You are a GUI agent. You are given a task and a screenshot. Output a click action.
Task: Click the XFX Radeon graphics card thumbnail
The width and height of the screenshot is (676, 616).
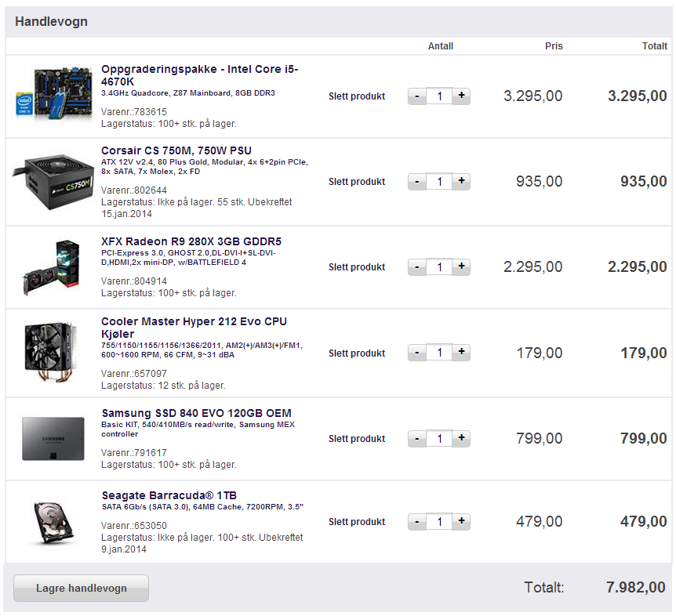[52, 267]
